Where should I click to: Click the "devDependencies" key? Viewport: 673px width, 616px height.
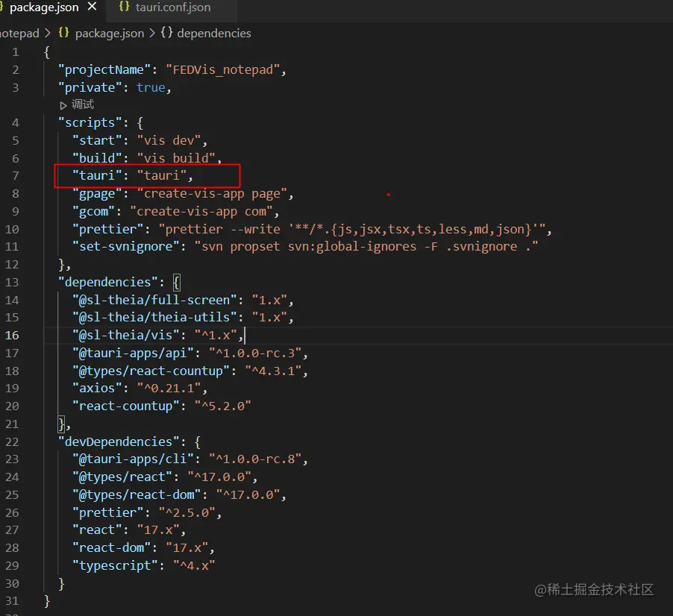[x=119, y=441]
